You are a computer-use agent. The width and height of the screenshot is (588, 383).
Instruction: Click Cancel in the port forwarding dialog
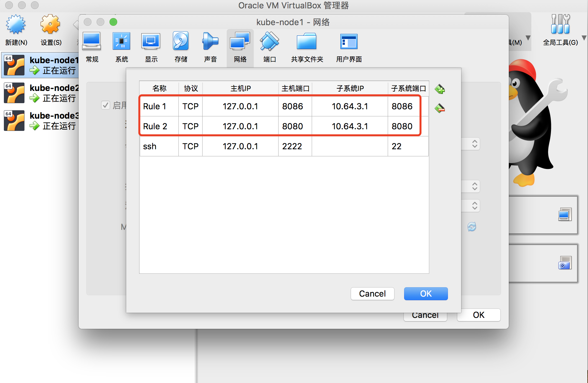point(372,294)
